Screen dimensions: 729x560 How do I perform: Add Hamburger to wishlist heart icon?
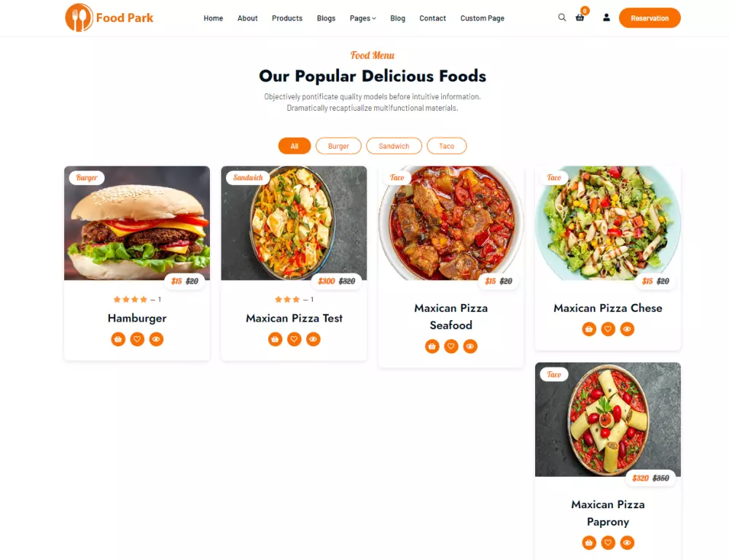137,339
